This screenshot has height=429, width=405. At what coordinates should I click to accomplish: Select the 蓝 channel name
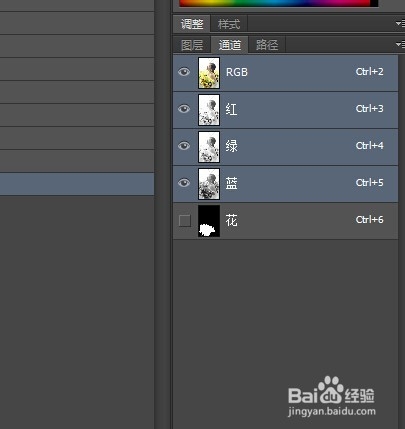click(x=231, y=183)
